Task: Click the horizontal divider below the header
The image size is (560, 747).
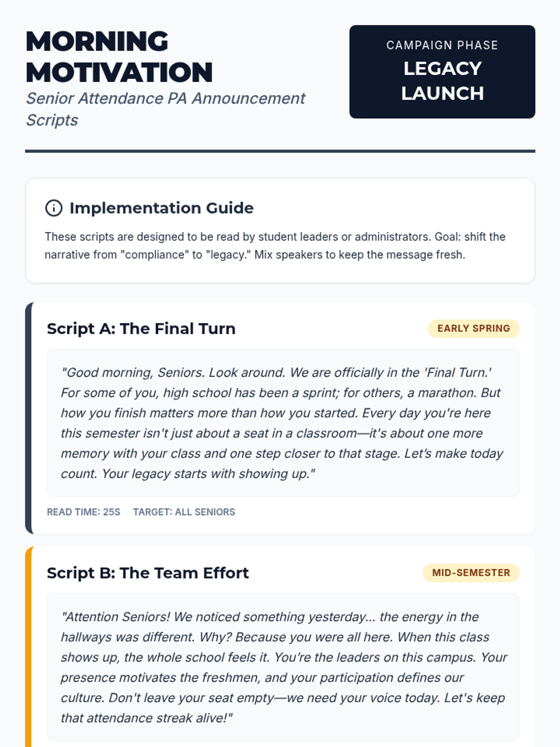Action: pyautogui.click(x=280, y=151)
